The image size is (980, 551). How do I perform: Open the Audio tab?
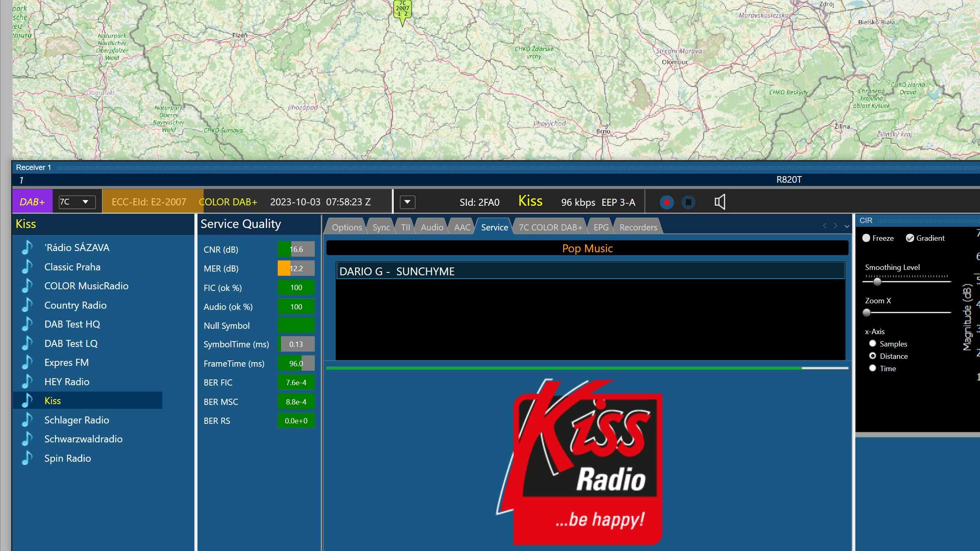point(432,227)
